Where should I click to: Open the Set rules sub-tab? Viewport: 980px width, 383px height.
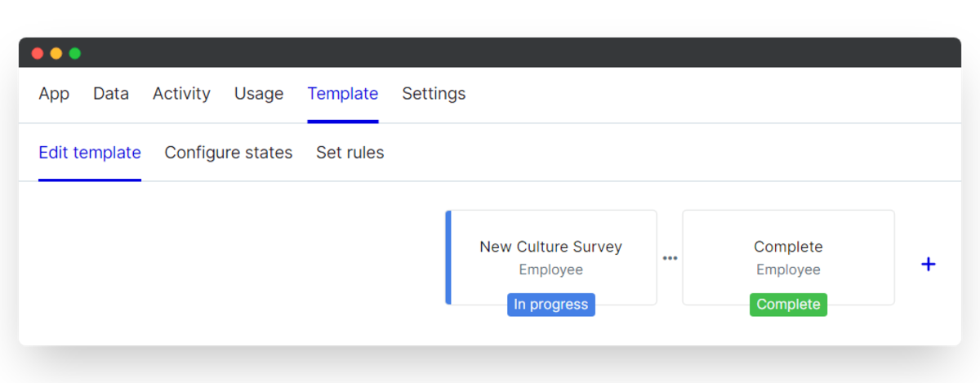350,153
